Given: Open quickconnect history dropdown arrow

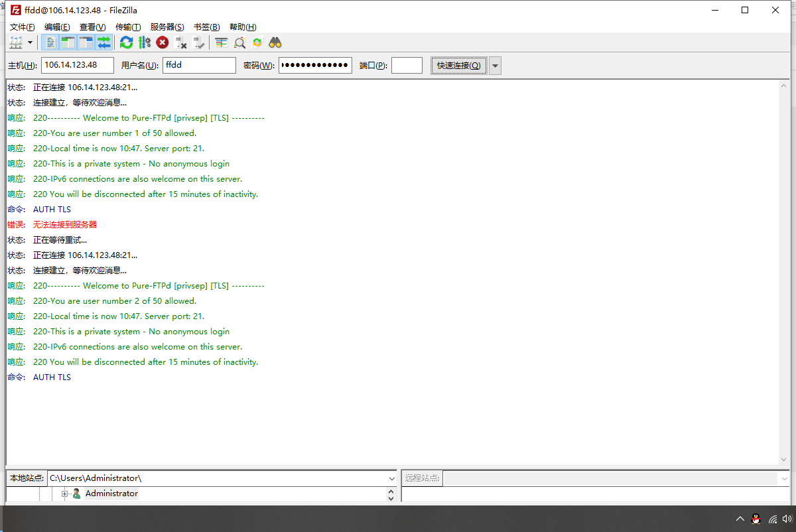Looking at the screenshot, I should coord(495,65).
